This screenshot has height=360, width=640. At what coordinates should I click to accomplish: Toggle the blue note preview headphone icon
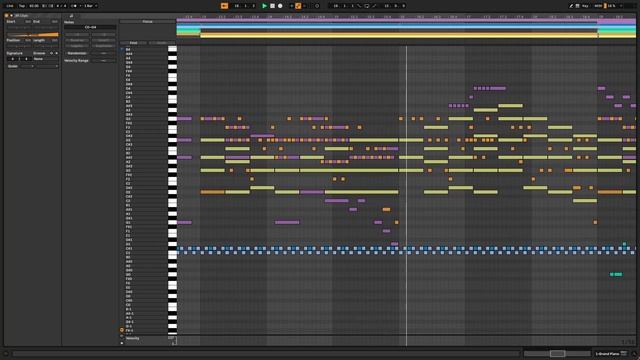(x=122, y=49)
